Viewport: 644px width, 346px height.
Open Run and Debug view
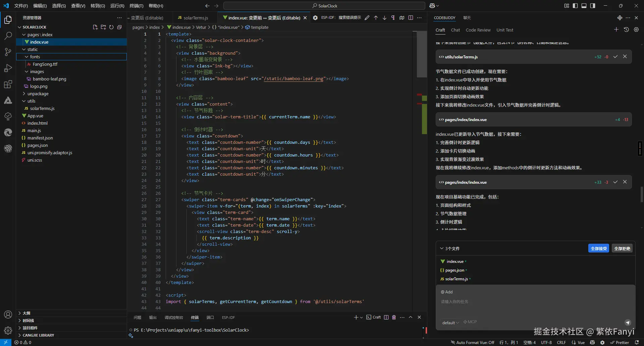pyautogui.click(x=8, y=68)
